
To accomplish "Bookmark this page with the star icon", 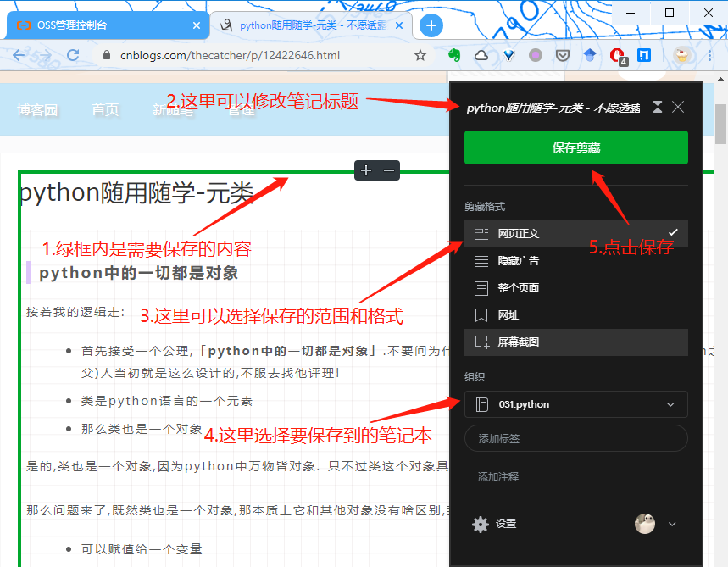I will (x=420, y=56).
